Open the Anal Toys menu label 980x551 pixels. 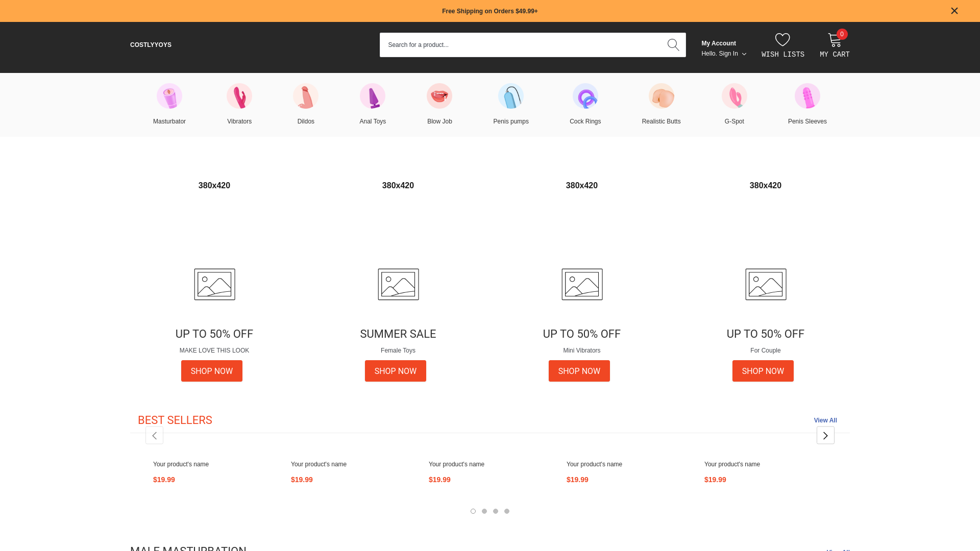click(373, 121)
